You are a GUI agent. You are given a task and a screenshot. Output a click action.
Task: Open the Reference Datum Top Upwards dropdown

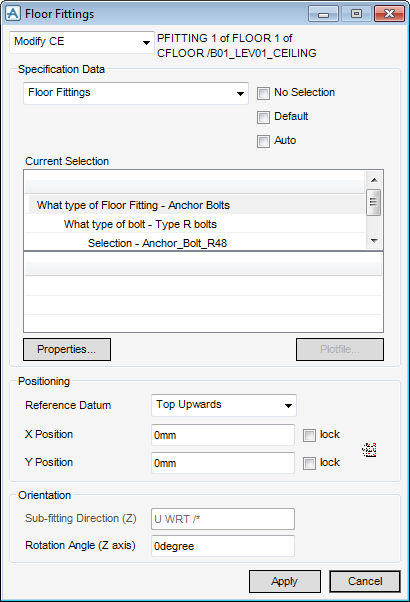224,405
